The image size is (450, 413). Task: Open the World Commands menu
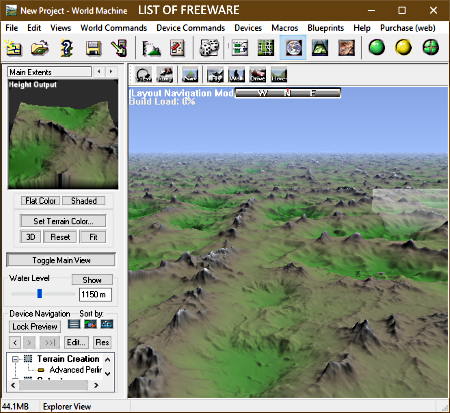click(114, 28)
